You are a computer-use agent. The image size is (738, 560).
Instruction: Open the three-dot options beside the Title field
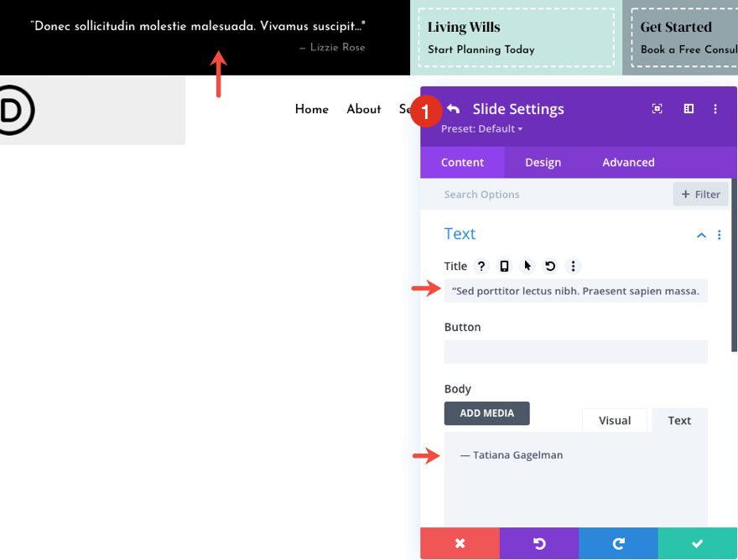(573, 266)
